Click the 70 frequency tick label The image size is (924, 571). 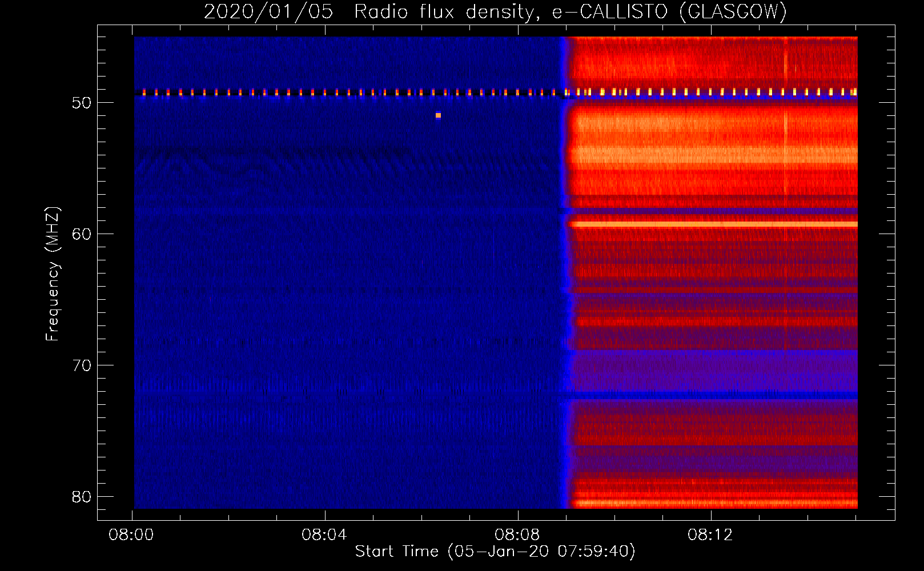click(x=82, y=365)
